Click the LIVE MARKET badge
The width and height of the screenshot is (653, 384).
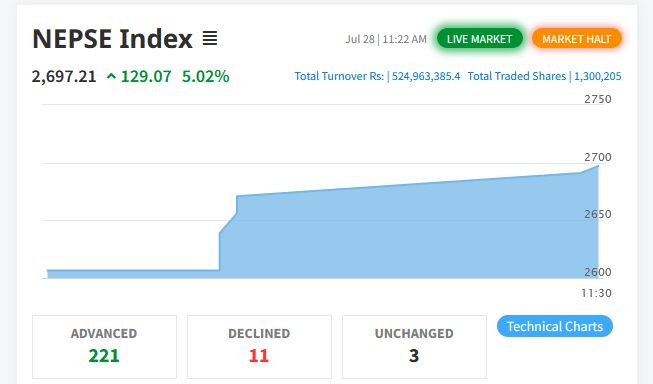[x=479, y=39]
